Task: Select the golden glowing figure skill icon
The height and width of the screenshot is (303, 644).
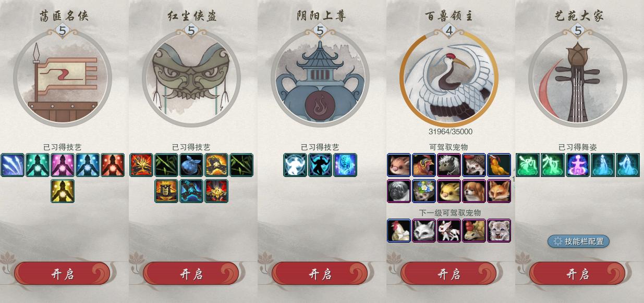Action: click(63, 191)
